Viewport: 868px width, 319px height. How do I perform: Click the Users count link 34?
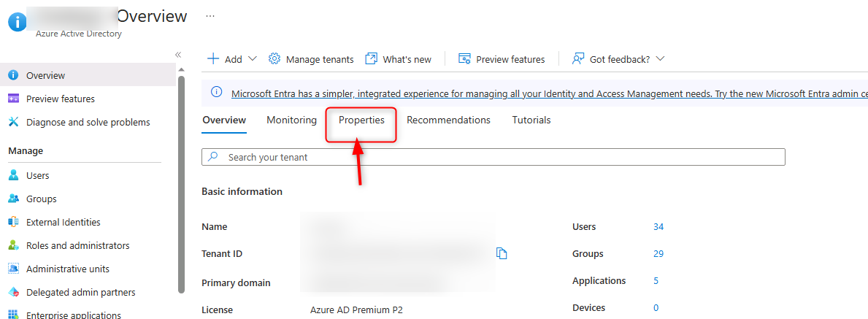[658, 226]
